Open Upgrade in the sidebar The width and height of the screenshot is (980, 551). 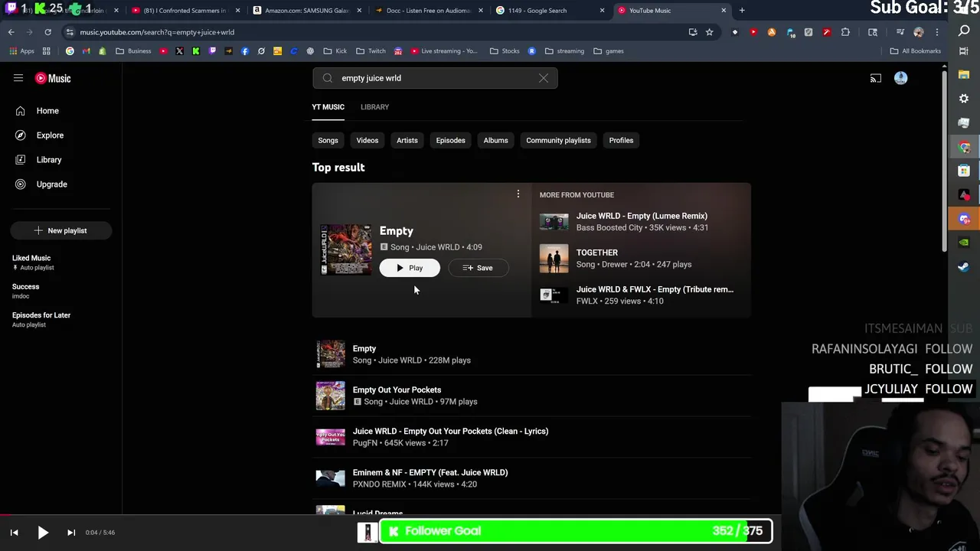pos(51,184)
